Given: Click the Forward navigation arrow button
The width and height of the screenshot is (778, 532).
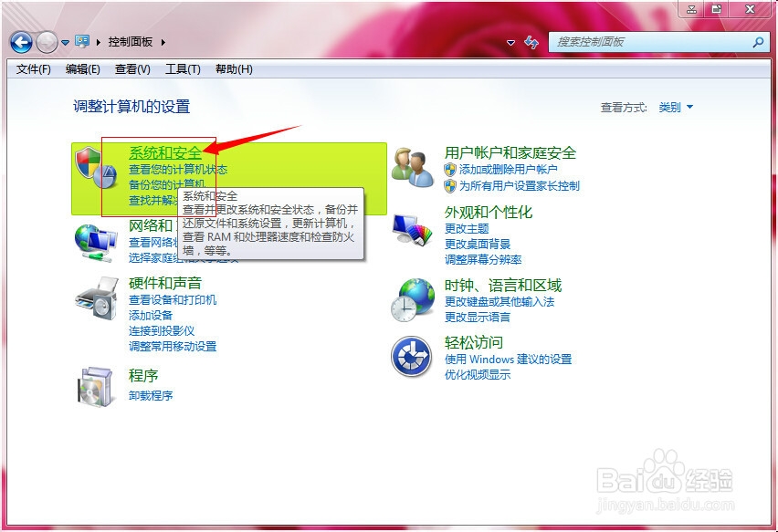Looking at the screenshot, I should pyautogui.click(x=47, y=42).
